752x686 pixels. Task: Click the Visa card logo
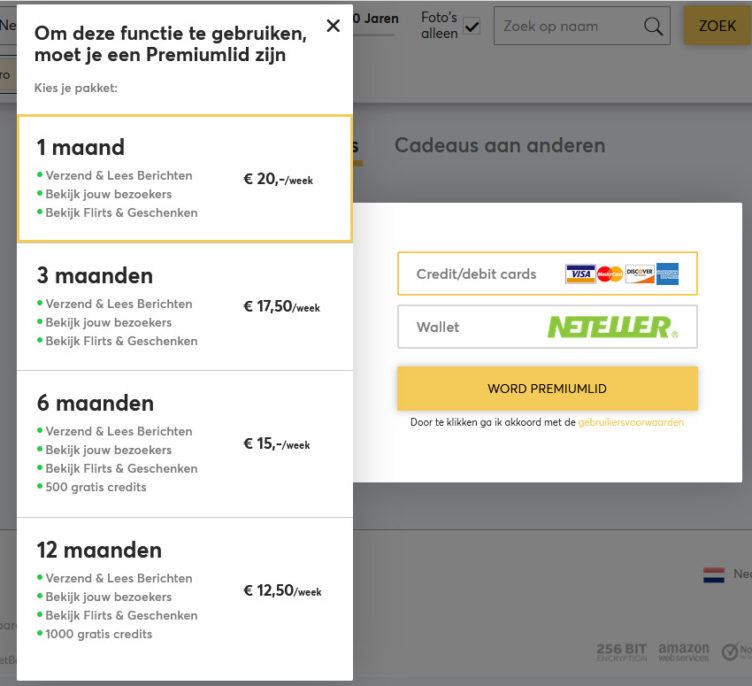[x=580, y=274]
